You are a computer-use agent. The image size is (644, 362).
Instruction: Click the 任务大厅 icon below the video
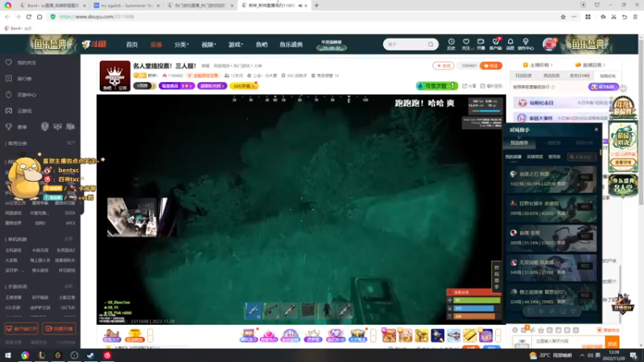112,335
